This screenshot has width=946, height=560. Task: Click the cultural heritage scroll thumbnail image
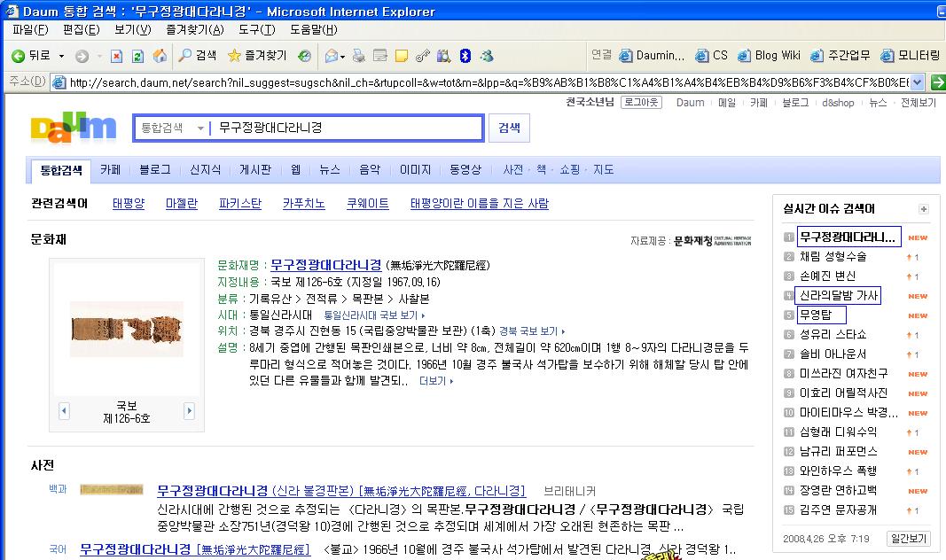click(127, 329)
